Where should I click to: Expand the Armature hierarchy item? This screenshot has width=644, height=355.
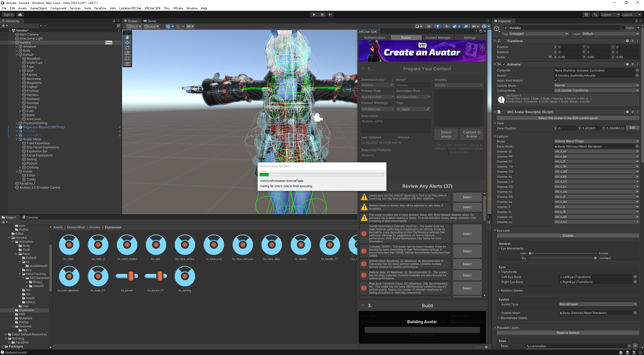click(x=17, y=47)
